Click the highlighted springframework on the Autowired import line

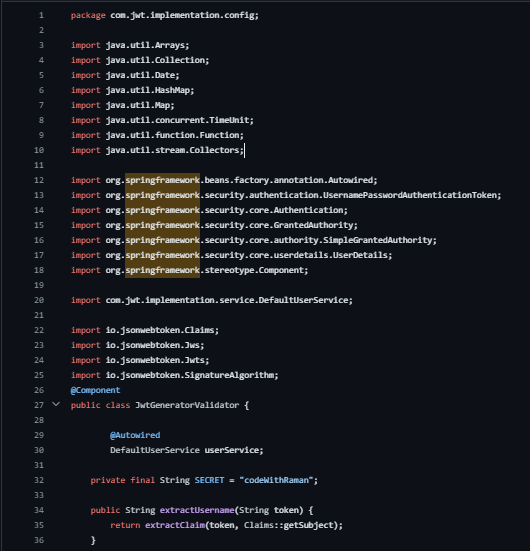[x=162, y=180]
